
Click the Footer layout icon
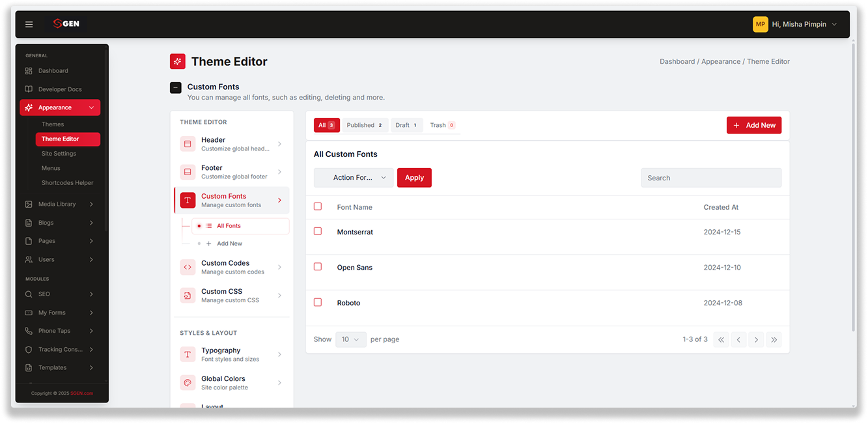point(188,172)
